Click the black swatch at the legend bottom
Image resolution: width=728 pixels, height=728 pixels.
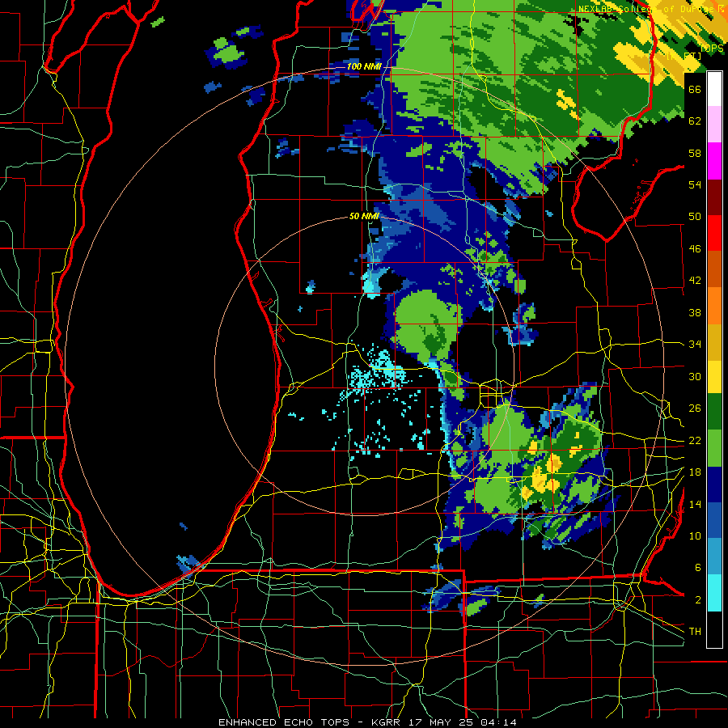point(714,629)
